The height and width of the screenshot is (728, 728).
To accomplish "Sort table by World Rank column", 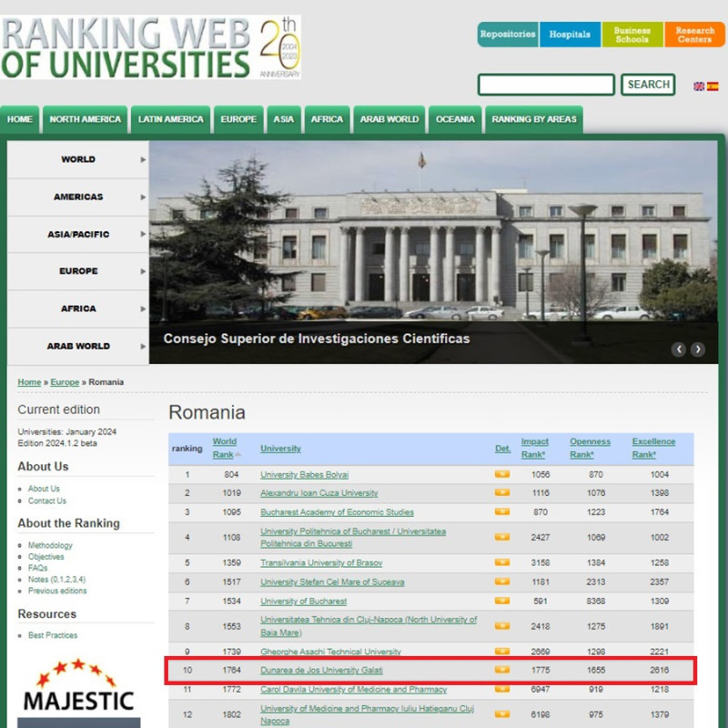I will pos(225,448).
